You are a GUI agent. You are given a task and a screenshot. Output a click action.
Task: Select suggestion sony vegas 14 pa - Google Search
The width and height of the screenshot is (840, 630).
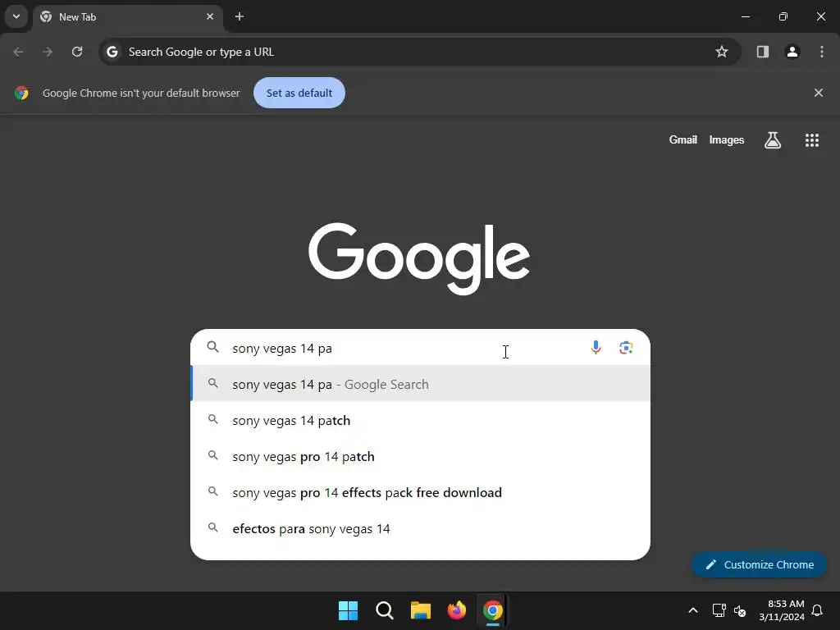pos(421,384)
